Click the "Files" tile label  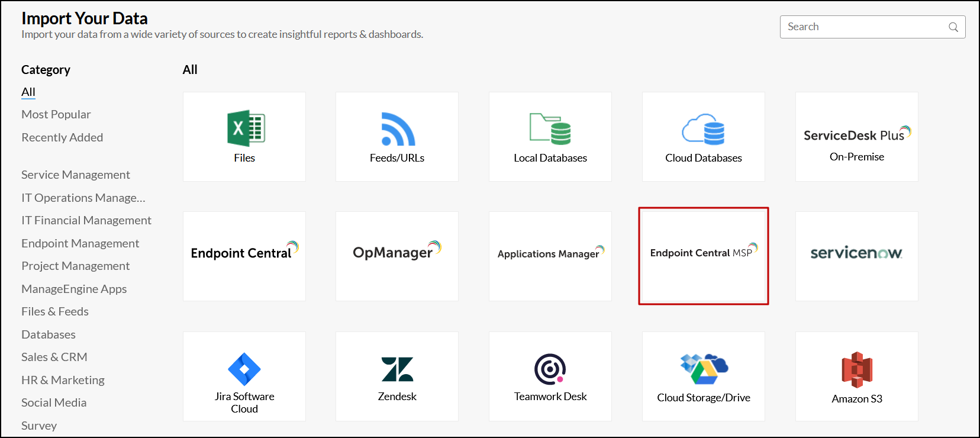[x=244, y=158]
